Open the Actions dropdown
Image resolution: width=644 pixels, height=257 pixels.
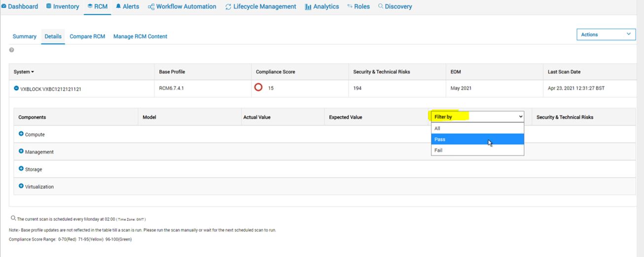606,35
